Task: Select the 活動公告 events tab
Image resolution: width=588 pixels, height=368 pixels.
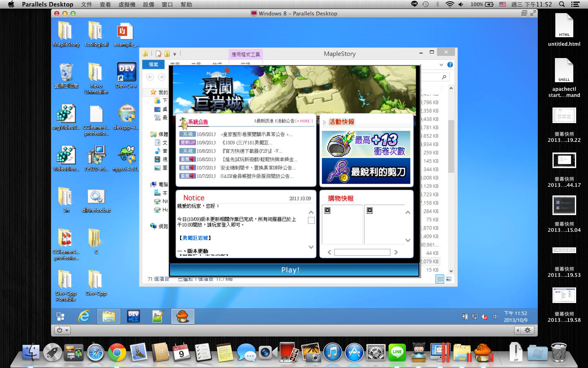Action: pyautogui.click(x=286, y=121)
